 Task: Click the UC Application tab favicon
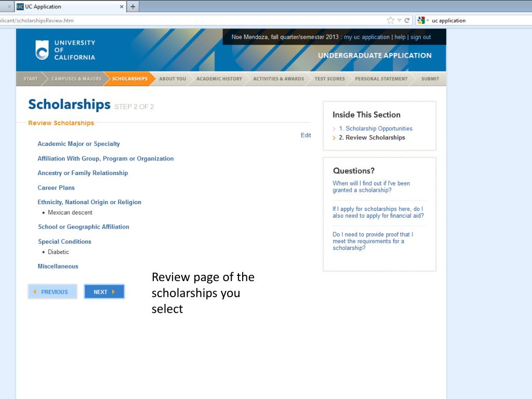[20, 6]
